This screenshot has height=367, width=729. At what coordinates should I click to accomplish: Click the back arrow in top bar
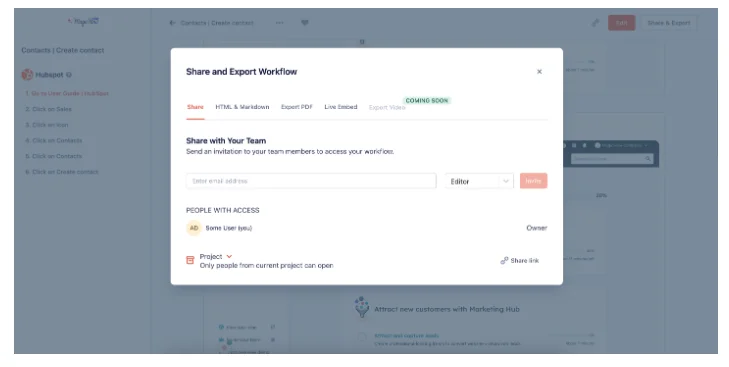172,23
